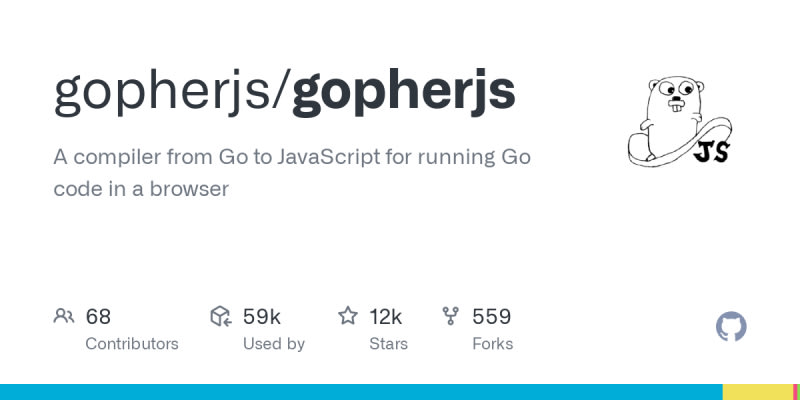Open the GitHub octocat logo
The width and height of the screenshot is (800, 400).
pyautogui.click(x=732, y=327)
